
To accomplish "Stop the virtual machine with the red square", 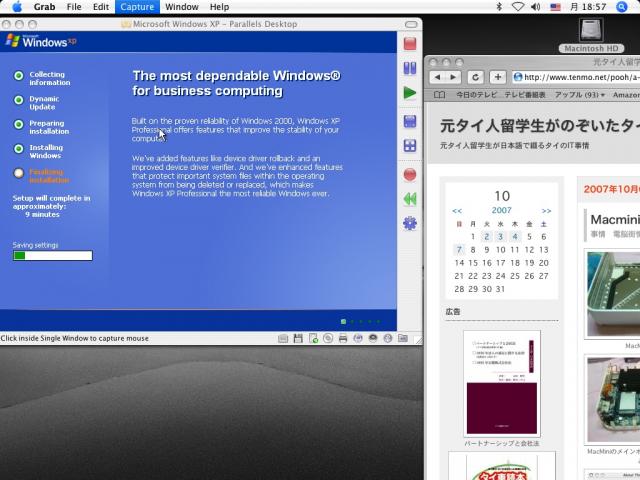I will coord(410,43).
